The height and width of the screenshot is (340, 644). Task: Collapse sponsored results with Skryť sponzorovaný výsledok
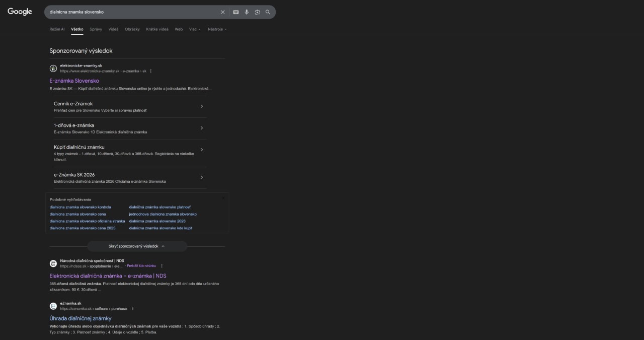(x=137, y=246)
